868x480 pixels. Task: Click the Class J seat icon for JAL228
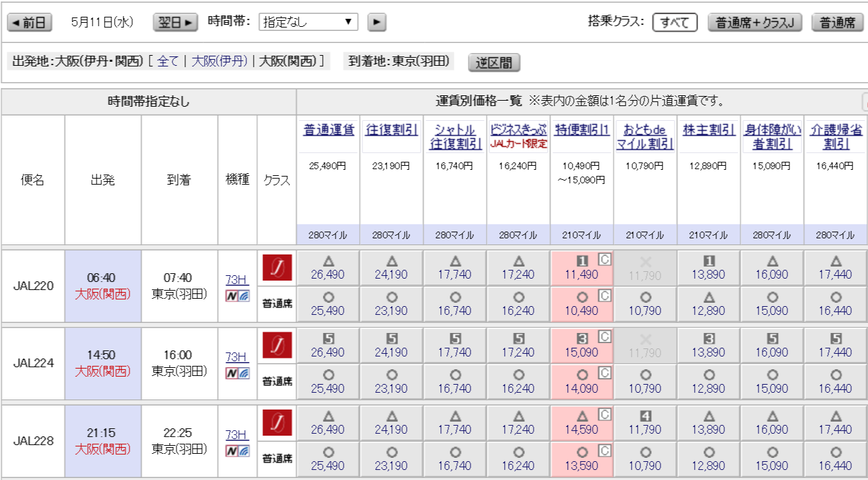[277, 422]
